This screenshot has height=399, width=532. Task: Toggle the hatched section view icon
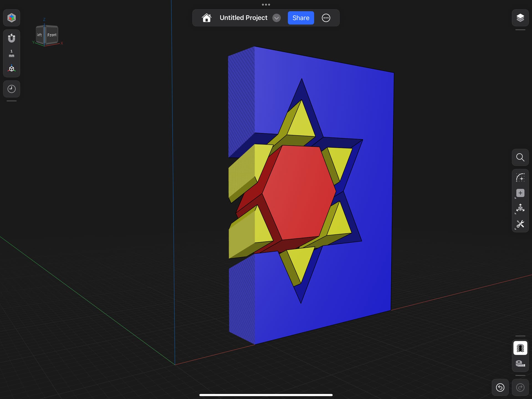520,348
